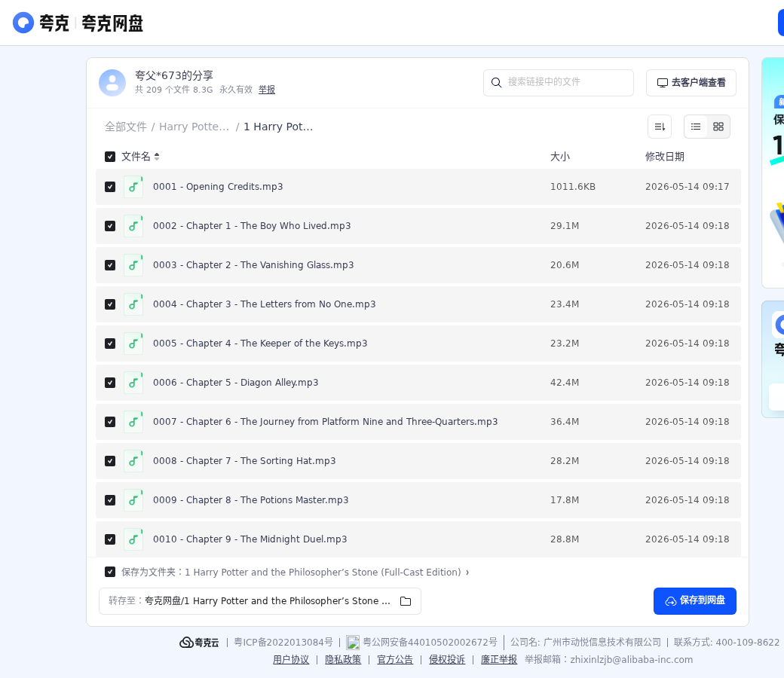The image size is (784, 678).
Task: Click the sharer's avatar icon
Action: click(112, 82)
